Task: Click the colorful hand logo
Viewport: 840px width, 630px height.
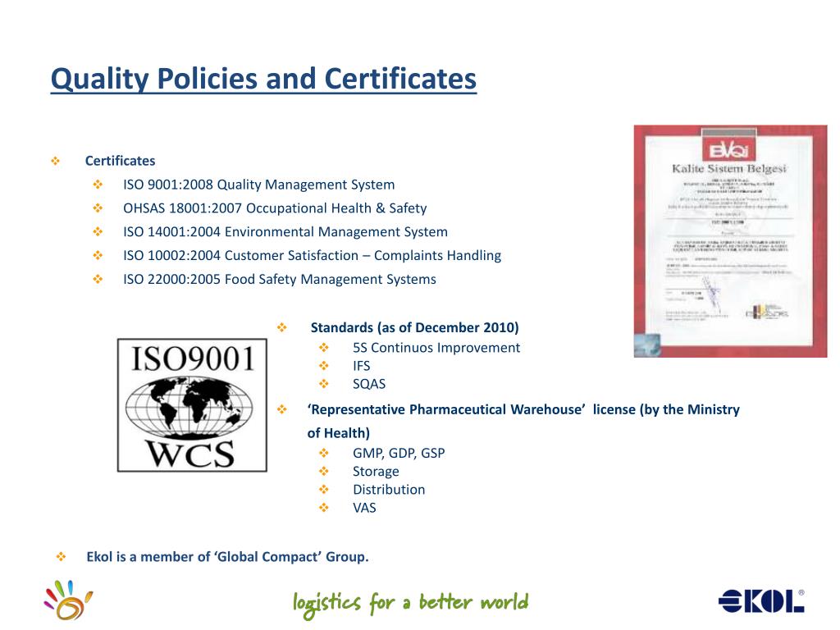Action: pyautogui.click(x=68, y=600)
